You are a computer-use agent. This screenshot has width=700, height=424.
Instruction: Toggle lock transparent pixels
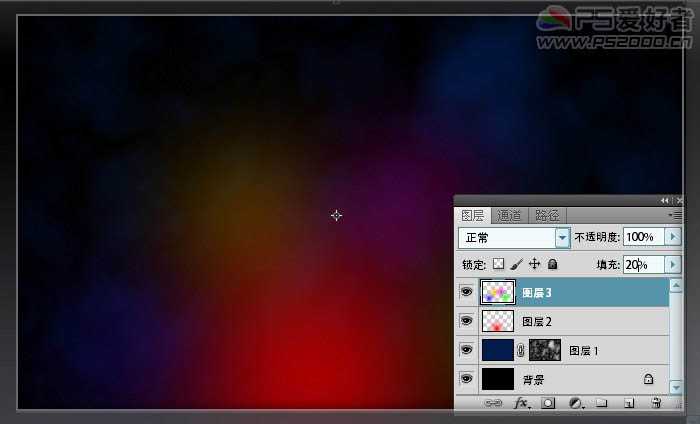coord(498,264)
